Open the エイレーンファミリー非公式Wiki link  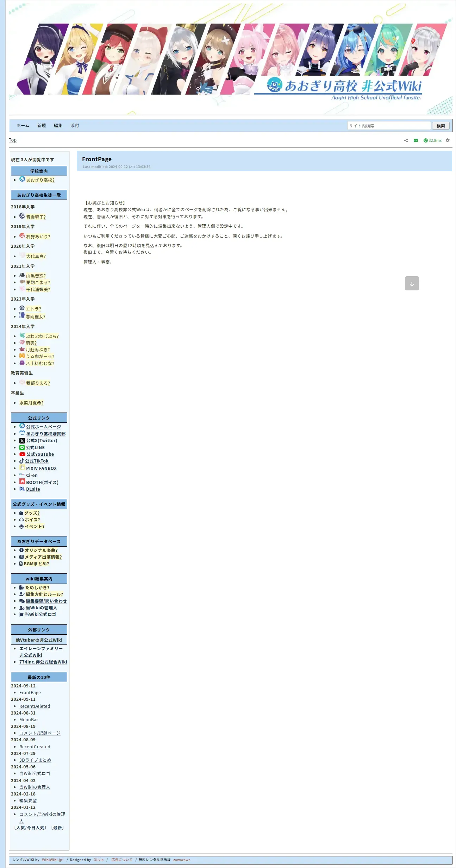pyautogui.click(x=41, y=652)
